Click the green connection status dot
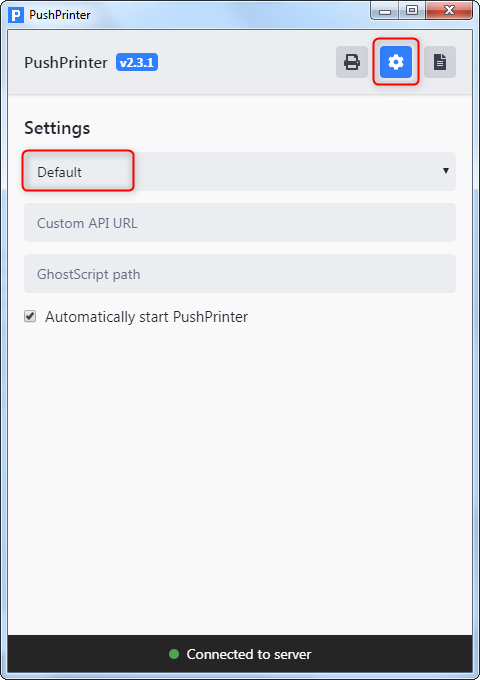480x680 pixels. pos(174,654)
